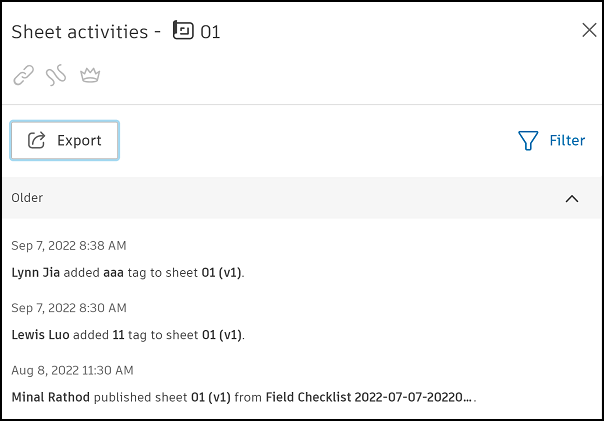Screen dimensions: 604x421
Task: Click the chain link icon
Action: [24, 75]
